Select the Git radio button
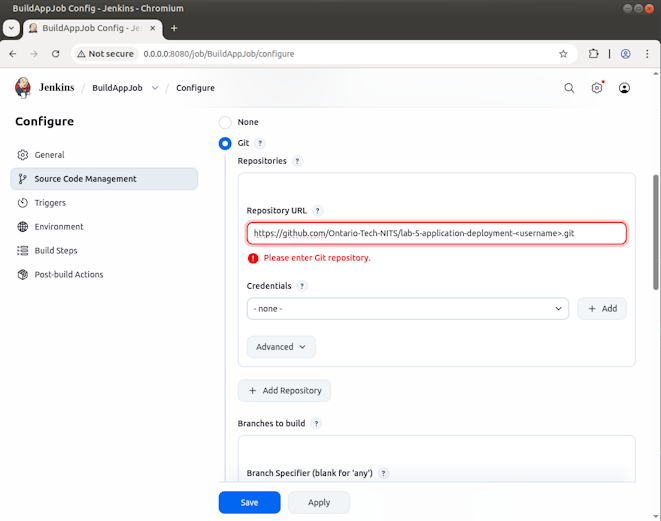 (225, 143)
